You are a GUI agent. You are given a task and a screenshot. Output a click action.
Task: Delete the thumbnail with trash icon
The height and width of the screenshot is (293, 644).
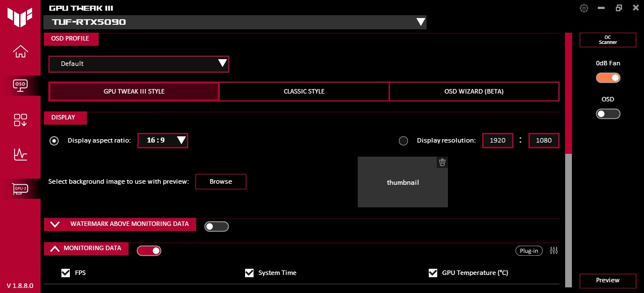coord(442,162)
